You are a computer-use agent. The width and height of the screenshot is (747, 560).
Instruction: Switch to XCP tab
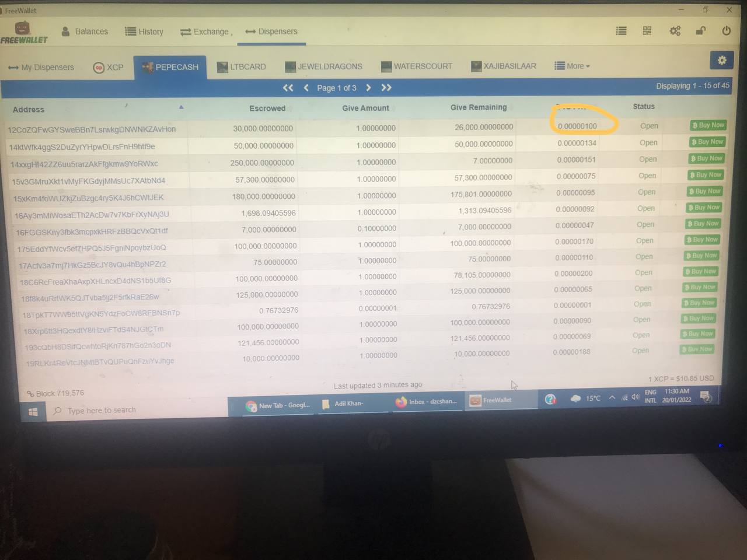pos(109,67)
